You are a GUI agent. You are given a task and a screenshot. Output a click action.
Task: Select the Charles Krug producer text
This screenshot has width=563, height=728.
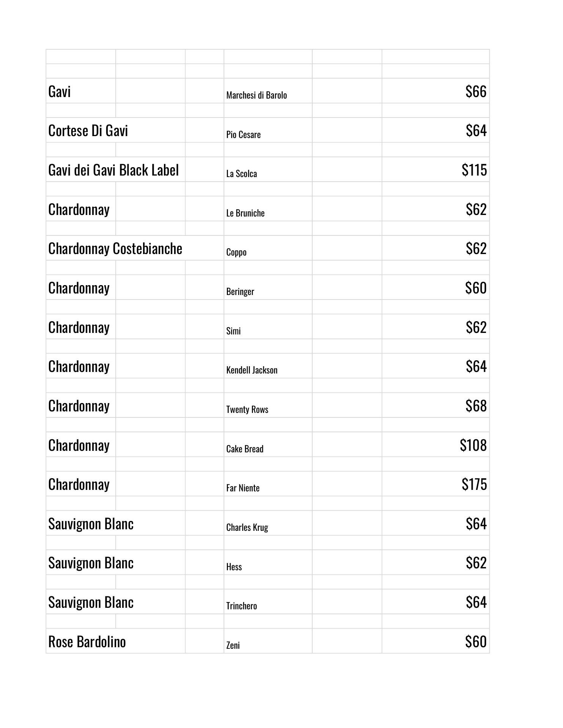247,527
